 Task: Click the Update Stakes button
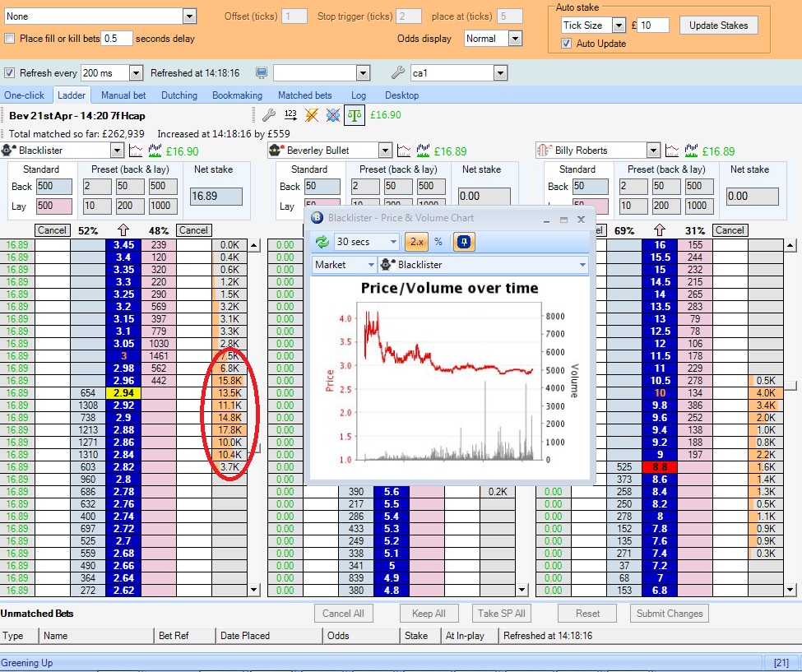(x=718, y=25)
